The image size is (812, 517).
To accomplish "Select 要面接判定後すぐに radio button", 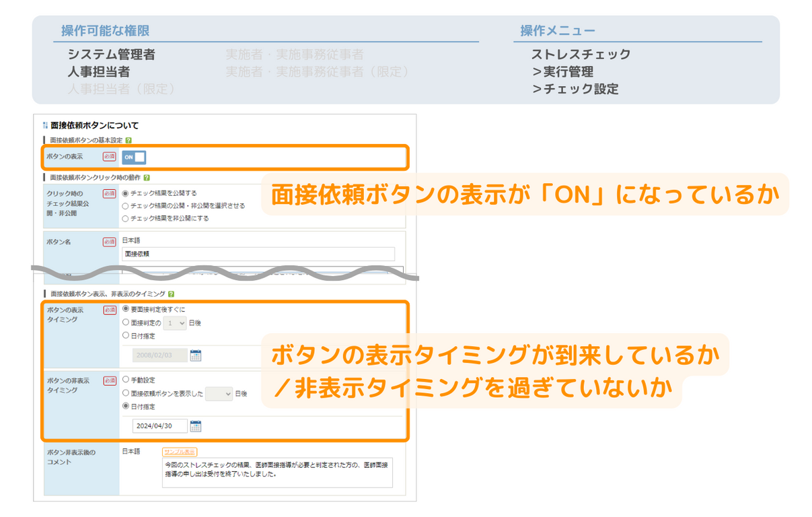I will 125,310.
